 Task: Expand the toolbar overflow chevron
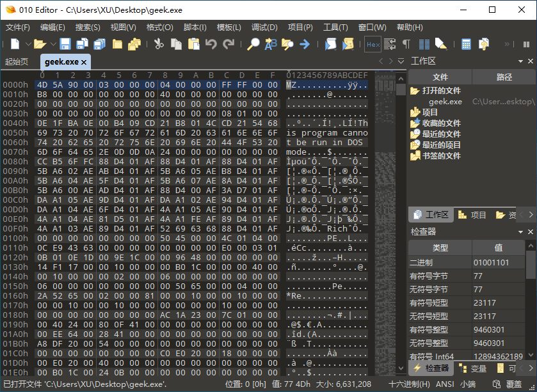click(x=507, y=44)
